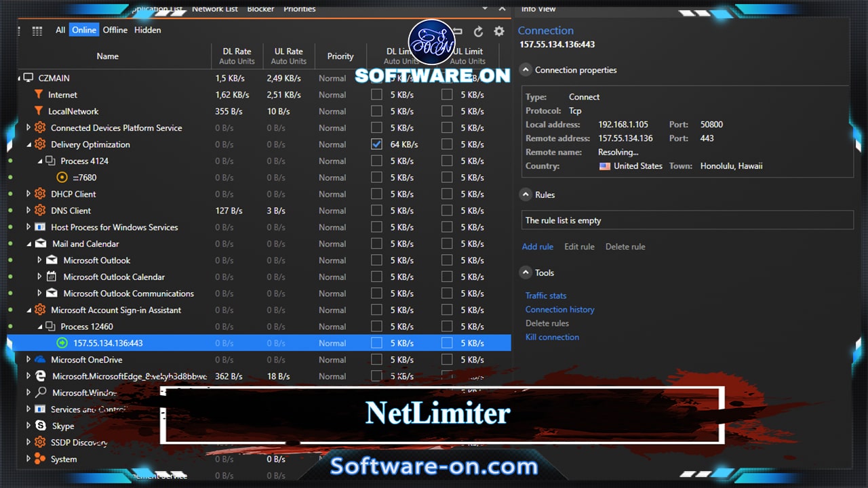This screenshot has height=488, width=868.
Task: Click Kill connection link
Action: tap(552, 337)
